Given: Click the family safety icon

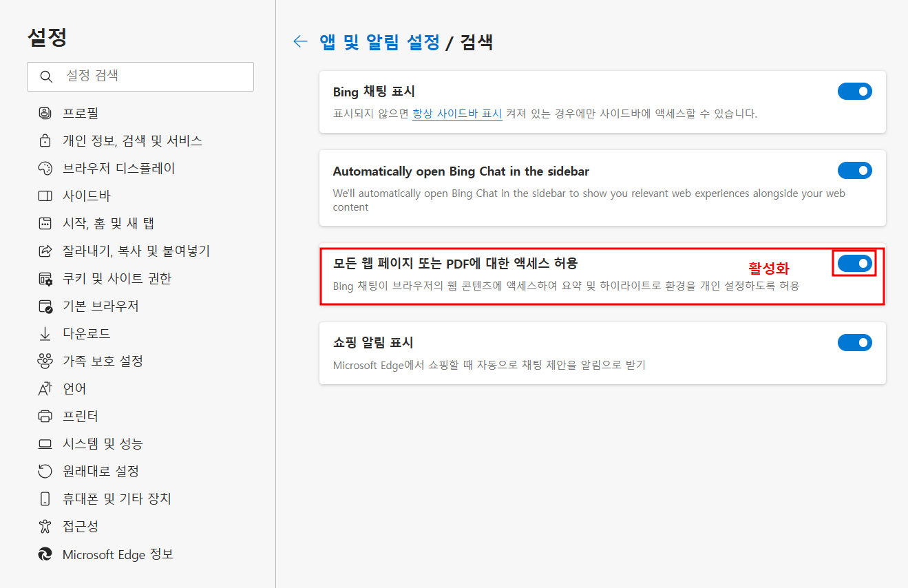Looking at the screenshot, I should coord(45,361).
